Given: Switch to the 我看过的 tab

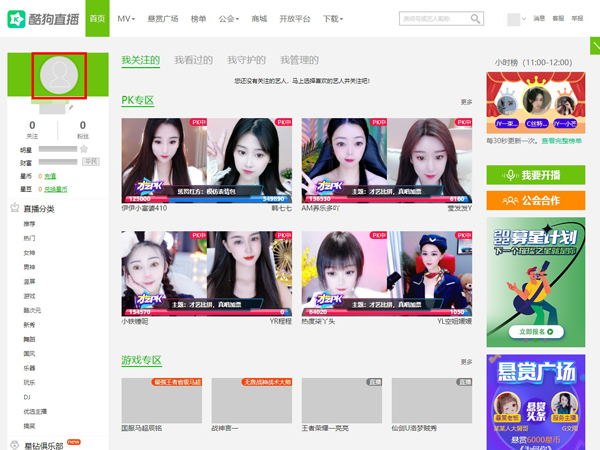Looking at the screenshot, I should point(193,60).
